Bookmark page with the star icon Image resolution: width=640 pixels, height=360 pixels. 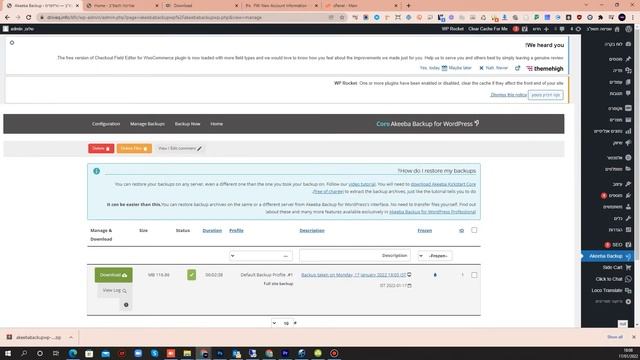[342, 18]
